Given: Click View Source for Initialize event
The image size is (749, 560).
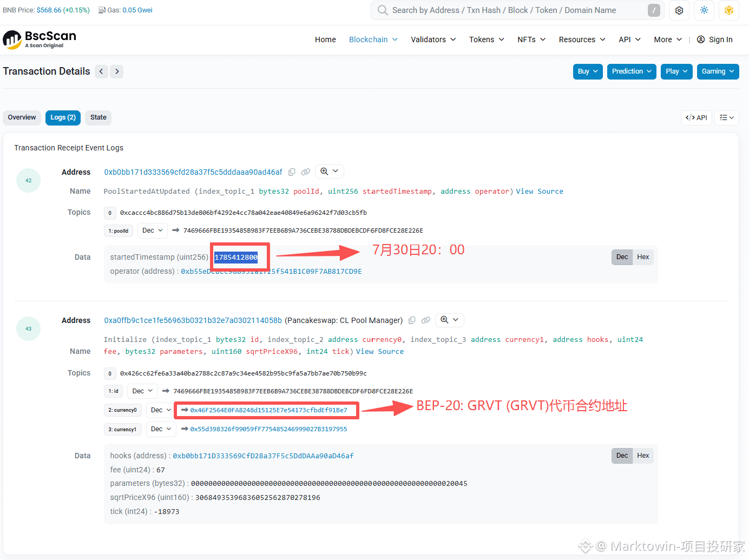Looking at the screenshot, I should click(380, 352).
